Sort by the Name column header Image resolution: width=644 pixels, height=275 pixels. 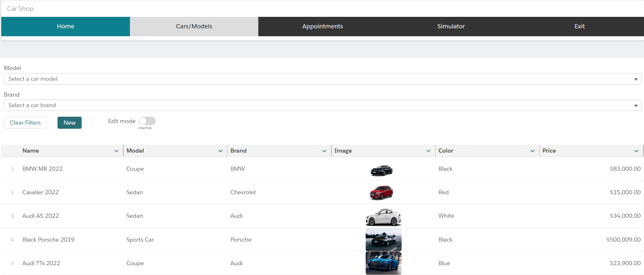31,151
